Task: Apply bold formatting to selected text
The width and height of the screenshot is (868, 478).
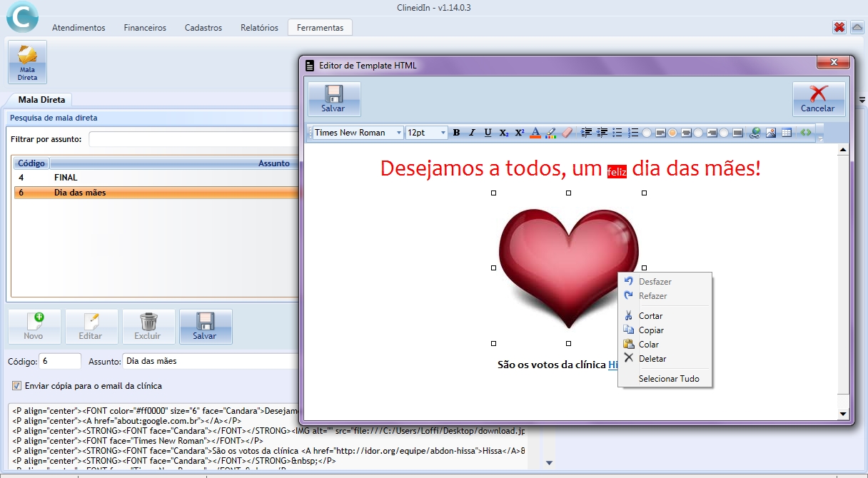Action: point(456,133)
